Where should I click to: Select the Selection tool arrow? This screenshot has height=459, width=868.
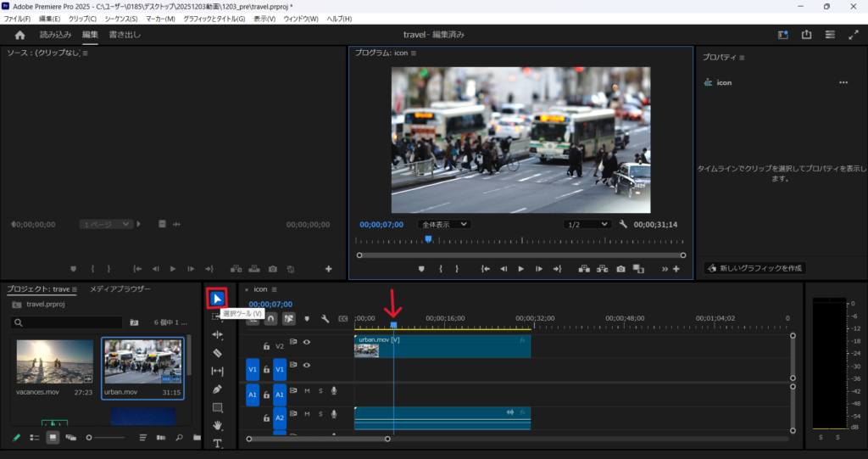click(x=218, y=298)
